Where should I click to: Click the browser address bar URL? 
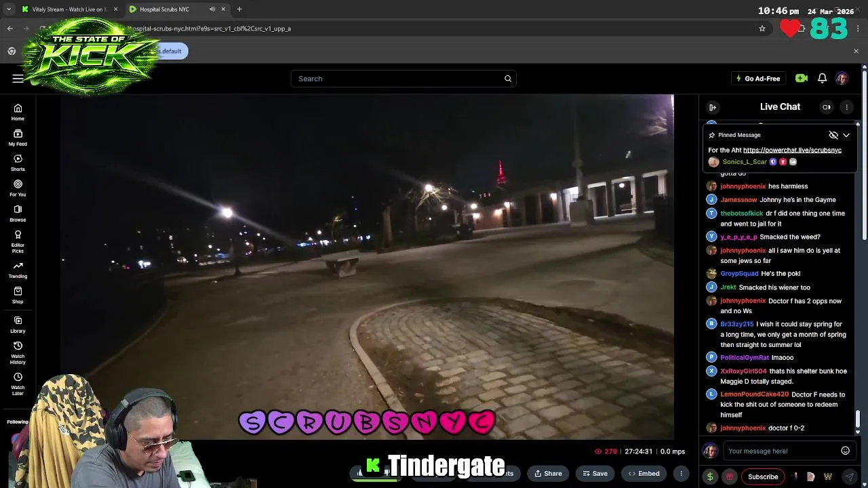210,28
